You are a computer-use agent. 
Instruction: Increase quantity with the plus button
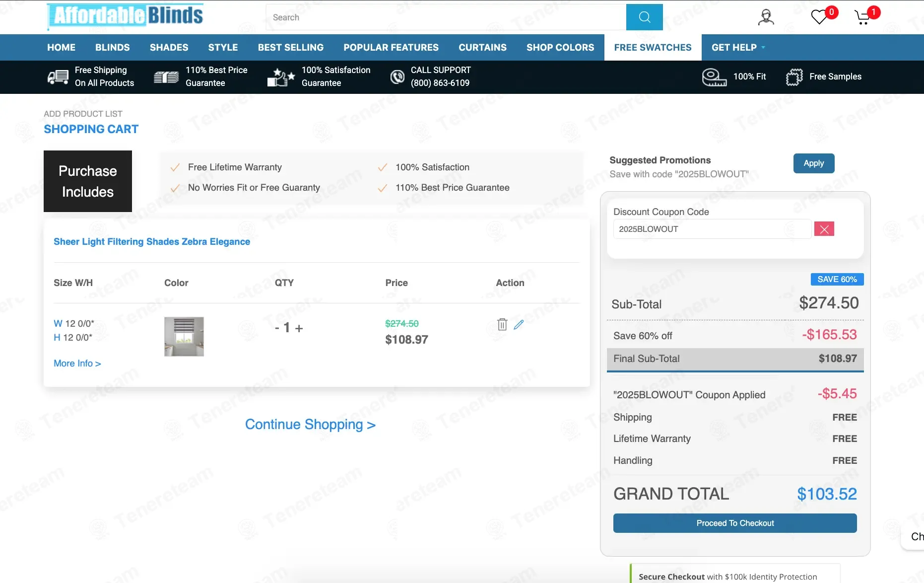(299, 328)
